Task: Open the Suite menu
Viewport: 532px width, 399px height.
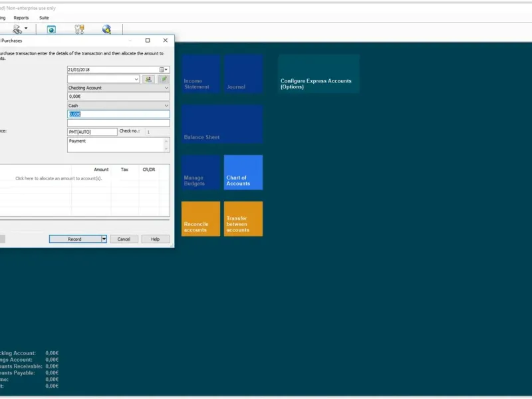Action: (44, 18)
